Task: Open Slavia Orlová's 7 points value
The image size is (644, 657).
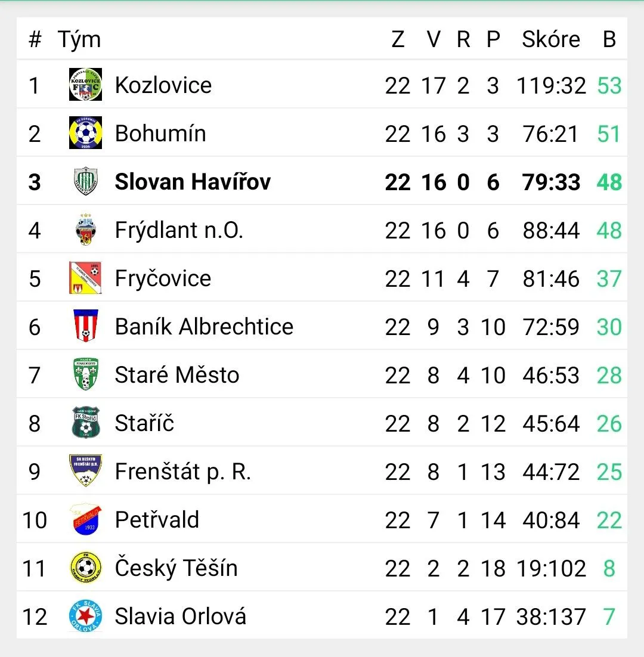Action: 609,616
